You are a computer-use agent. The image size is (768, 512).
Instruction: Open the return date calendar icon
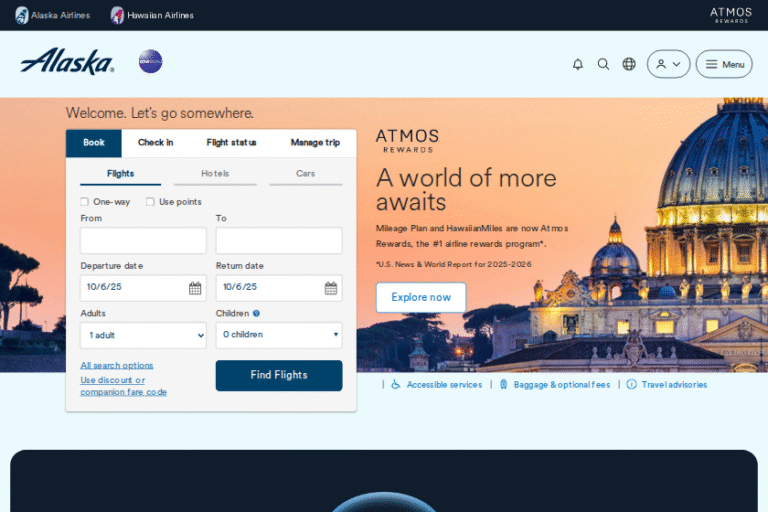coord(331,288)
